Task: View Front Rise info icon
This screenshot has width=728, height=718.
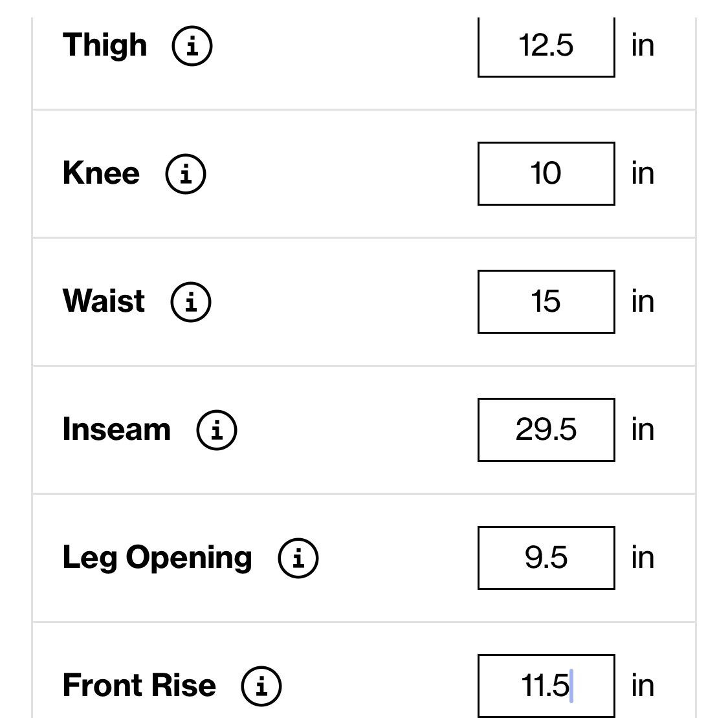Action: (261, 686)
